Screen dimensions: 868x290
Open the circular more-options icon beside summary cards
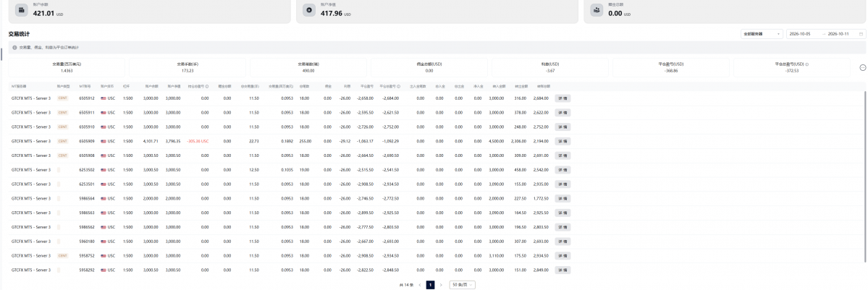coord(862,67)
